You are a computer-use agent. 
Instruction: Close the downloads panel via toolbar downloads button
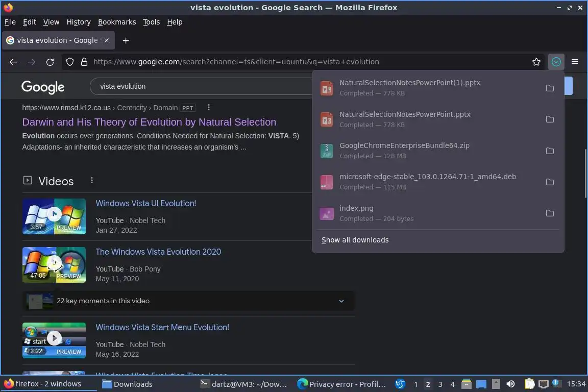(556, 62)
